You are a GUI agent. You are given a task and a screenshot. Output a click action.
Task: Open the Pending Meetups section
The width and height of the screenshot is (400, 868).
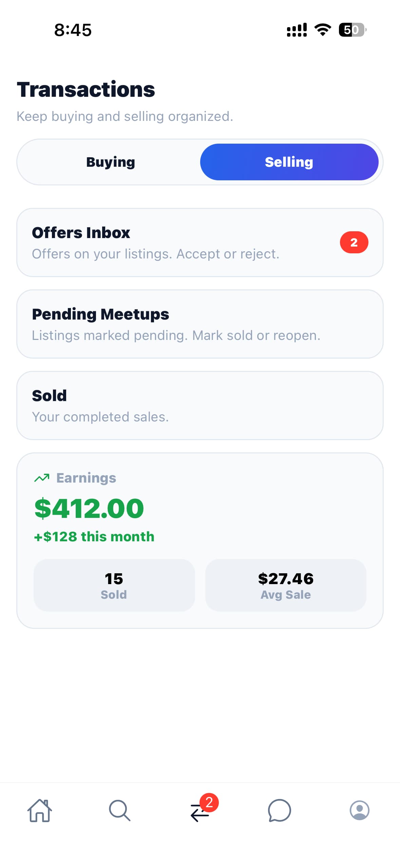tap(200, 323)
